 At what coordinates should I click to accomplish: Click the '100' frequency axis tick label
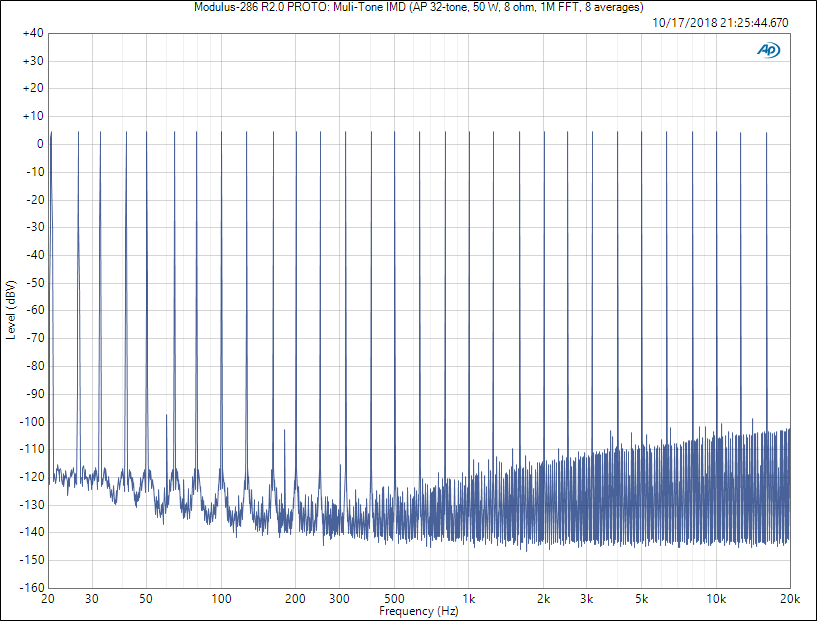click(221, 599)
